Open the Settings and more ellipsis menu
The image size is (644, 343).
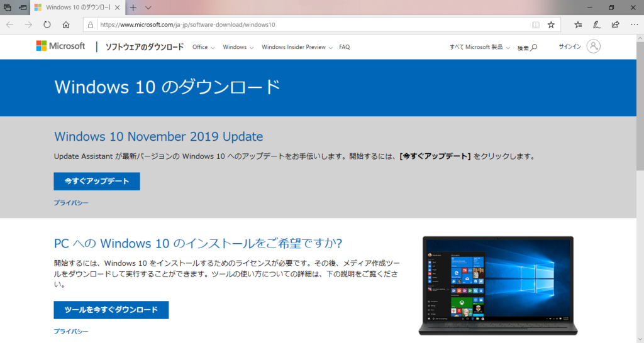[x=634, y=24]
